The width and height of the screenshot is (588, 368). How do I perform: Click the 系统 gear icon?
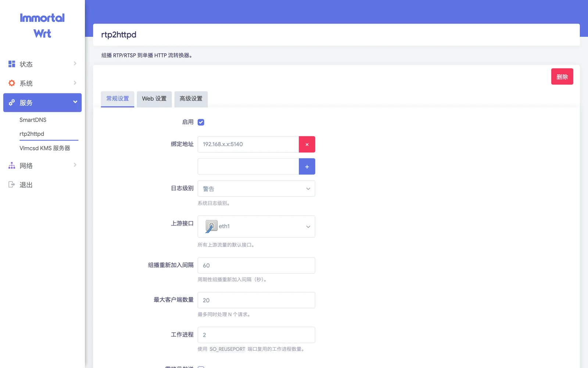[12, 83]
